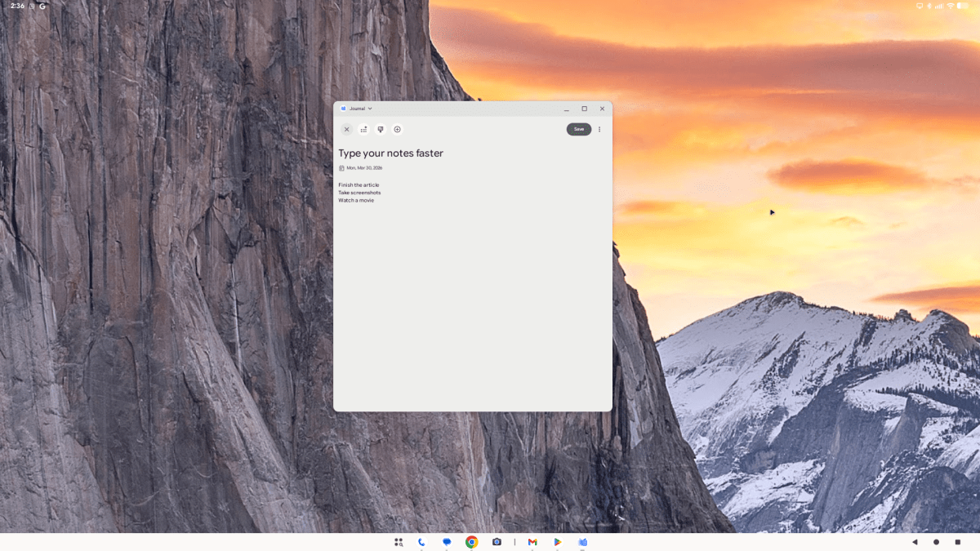Save the journal entry
The image size is (980, 551).
[578, 129]
